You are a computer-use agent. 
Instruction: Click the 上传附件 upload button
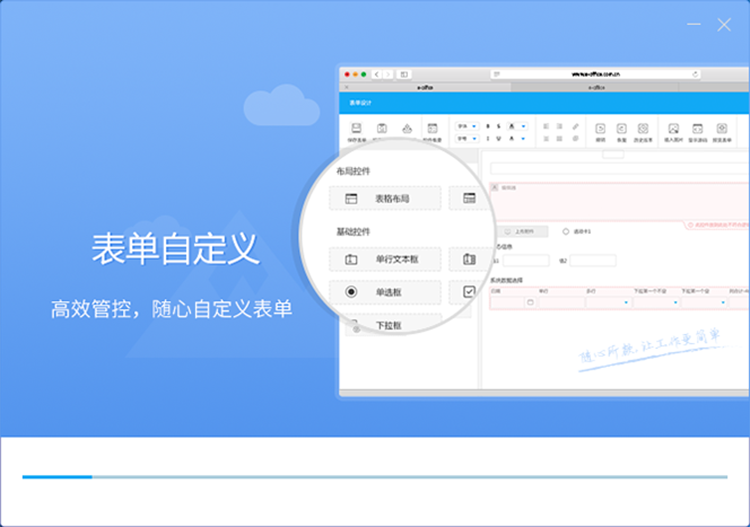coord(522,231)
